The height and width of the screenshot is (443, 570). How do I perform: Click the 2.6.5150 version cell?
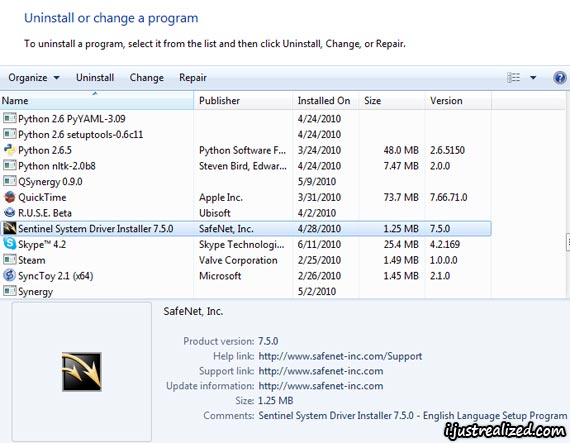(x=447, y=150)
